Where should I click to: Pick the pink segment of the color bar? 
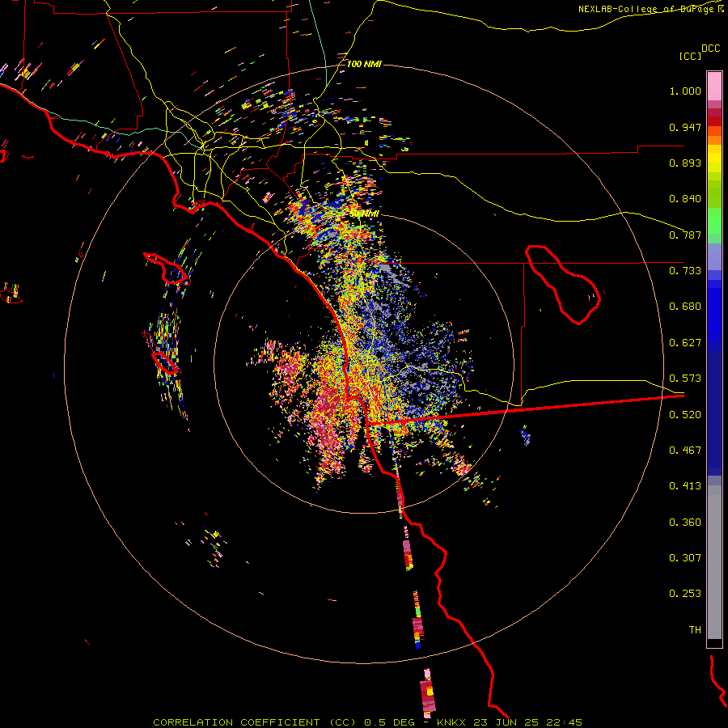714,87
